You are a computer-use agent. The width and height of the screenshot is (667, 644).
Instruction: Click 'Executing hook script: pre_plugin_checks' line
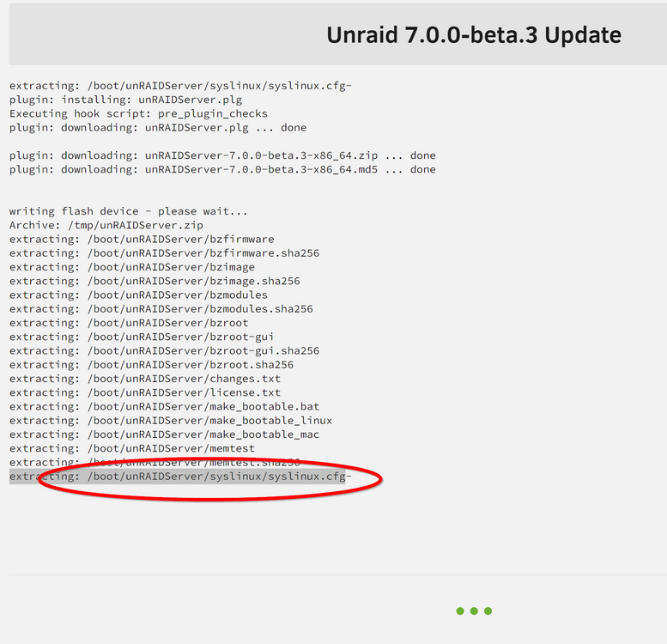point(139,114)
